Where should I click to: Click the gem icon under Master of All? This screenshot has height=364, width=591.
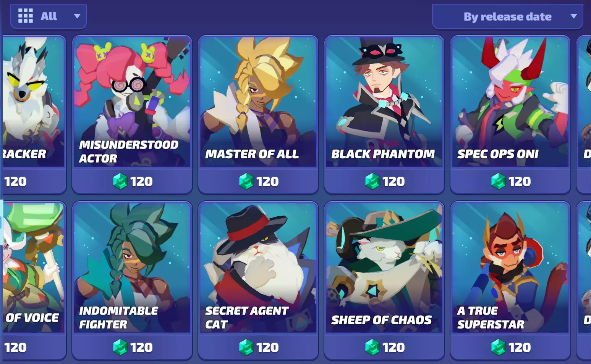click(246, 181)
